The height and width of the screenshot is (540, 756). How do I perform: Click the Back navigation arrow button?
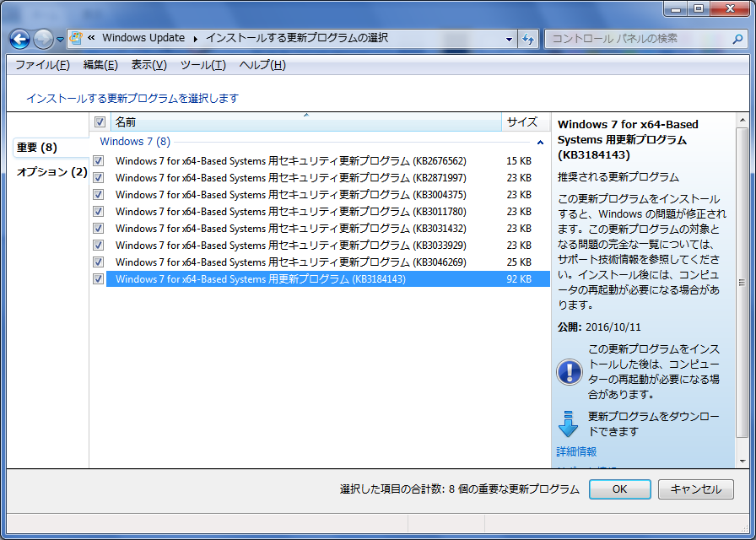19,39
